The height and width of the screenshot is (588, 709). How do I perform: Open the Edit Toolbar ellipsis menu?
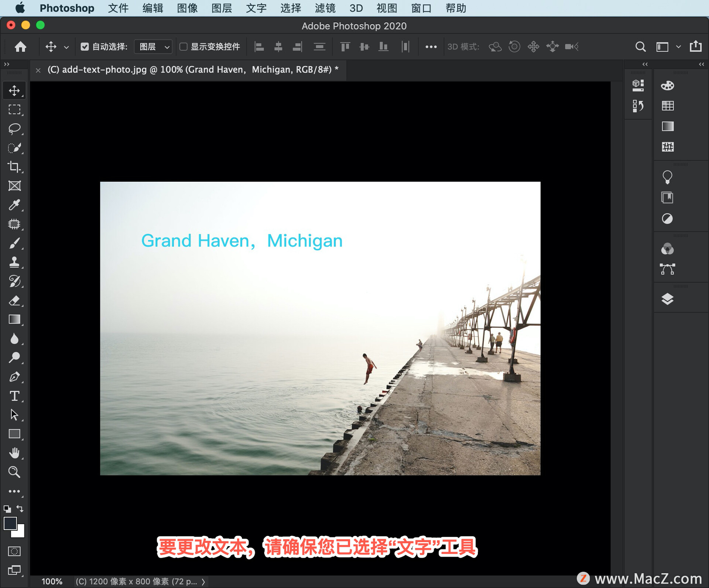tap(14, 491)
